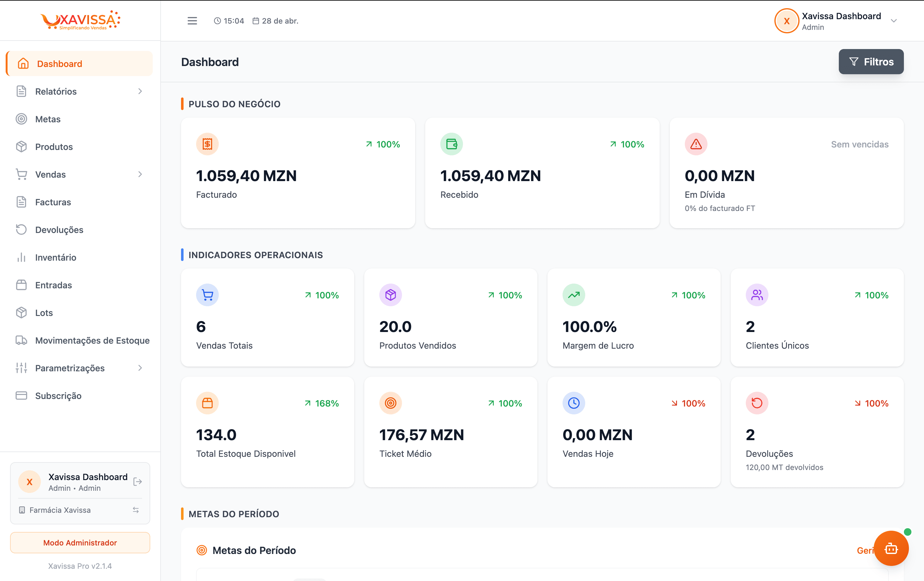Open Metas in the sidebar

coord(80,119)
